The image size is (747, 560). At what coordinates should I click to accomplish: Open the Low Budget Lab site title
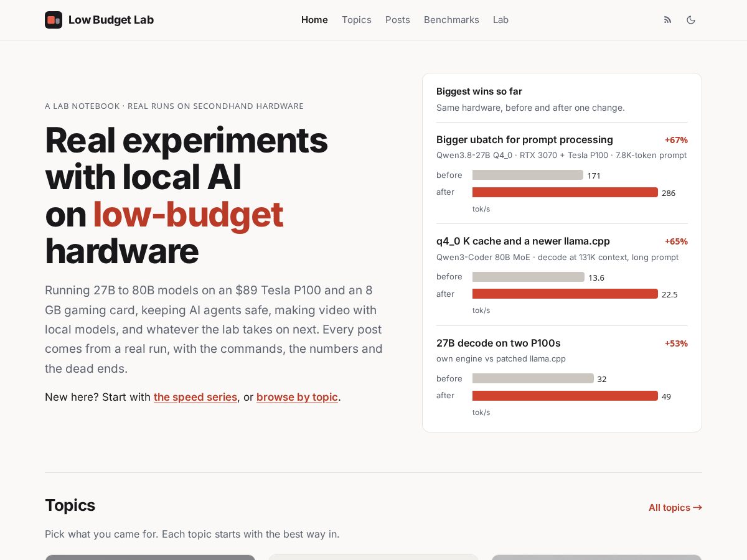tap(111, 20)
